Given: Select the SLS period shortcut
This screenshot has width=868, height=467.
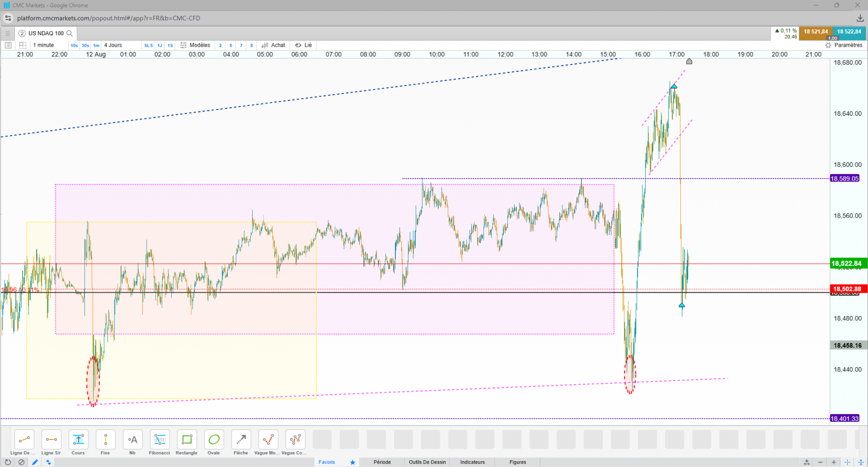Looking at the screenshot, I should pyautogui.click(x=149, y=45).
